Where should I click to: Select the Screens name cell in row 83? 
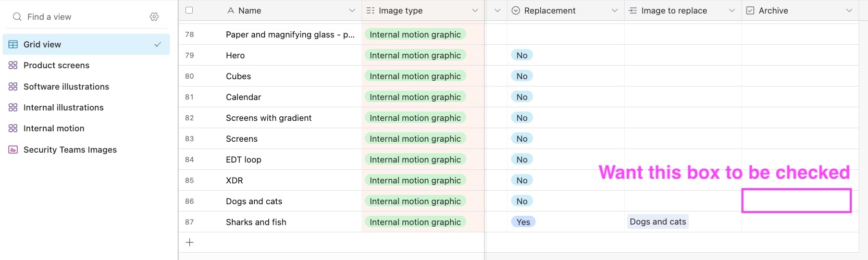click(x=291, y=139)
